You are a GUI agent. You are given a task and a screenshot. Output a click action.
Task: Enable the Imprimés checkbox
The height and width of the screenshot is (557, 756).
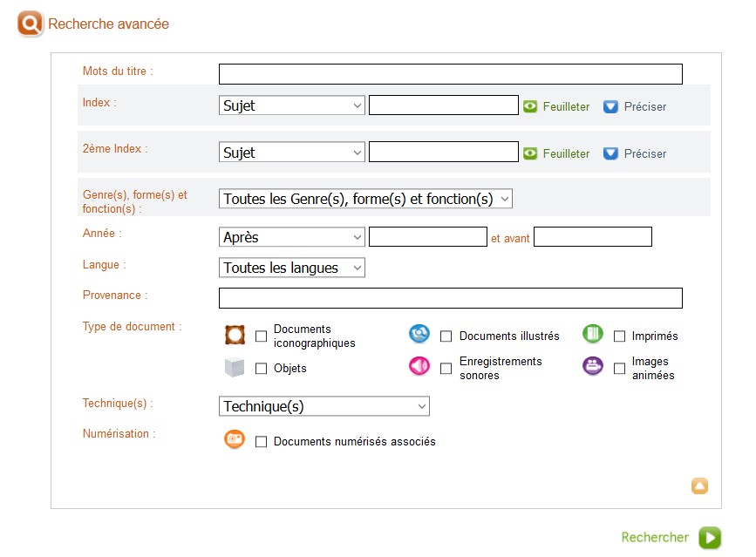619,336
